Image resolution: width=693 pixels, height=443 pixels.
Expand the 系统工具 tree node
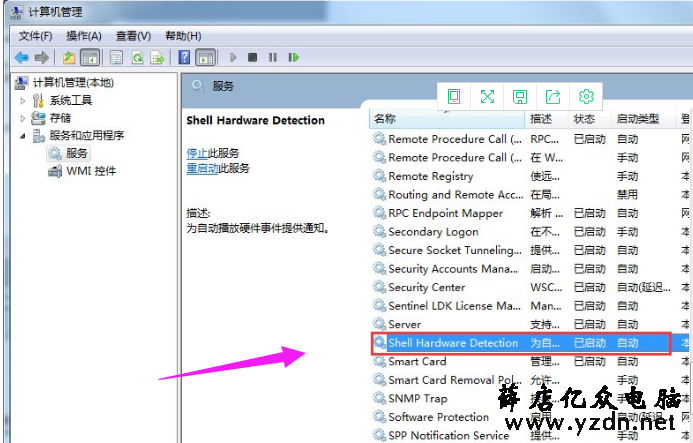pyautogui.click(x=23, y=101)
